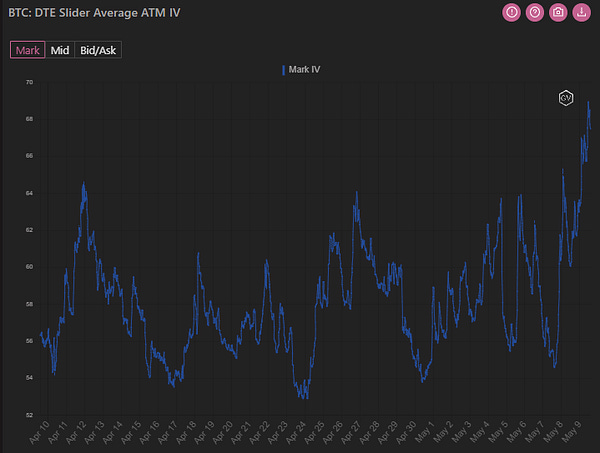This screenshot has width=600, height=453.
Task: Click the Apr 27 x-axis label
Action: (352, 432)
